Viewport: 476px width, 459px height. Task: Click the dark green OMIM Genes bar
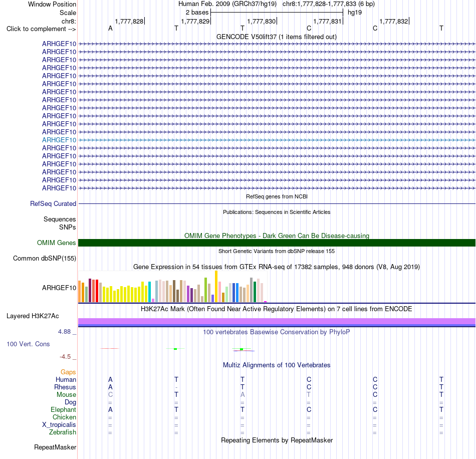pos(277,243)
